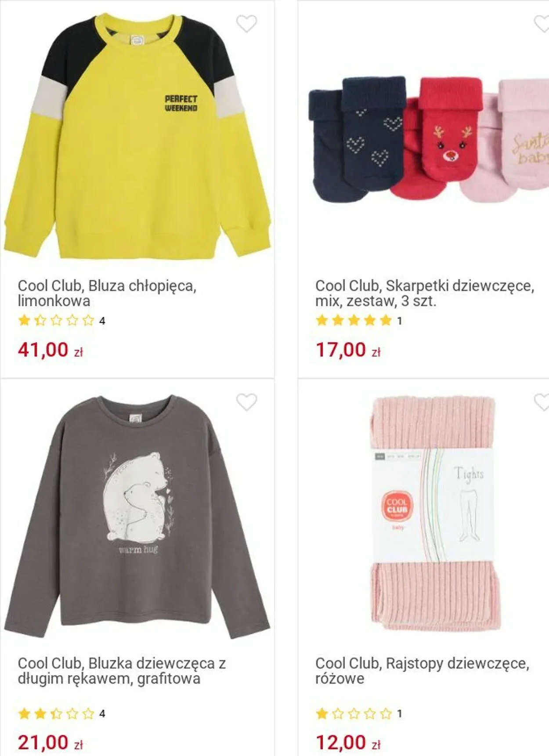Select the 41,00 zł price
The width and height of the screenshot is (549, 756).
click(51, 350)
